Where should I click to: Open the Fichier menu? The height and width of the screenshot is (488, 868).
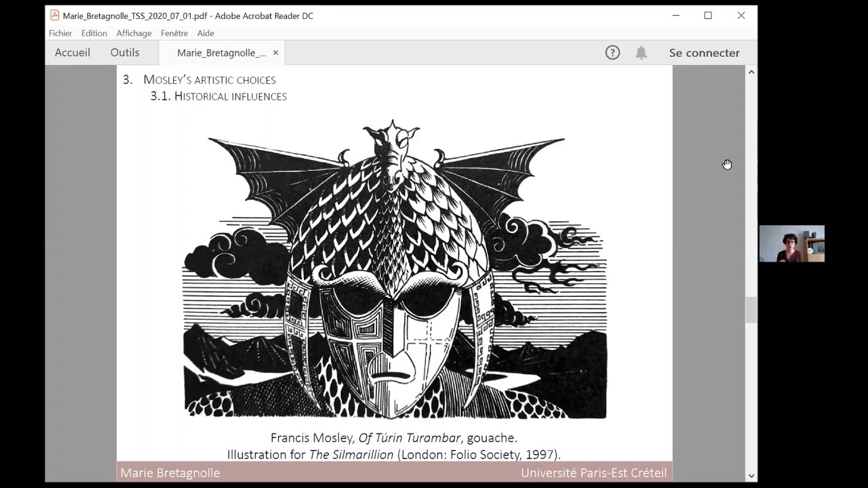60,33
